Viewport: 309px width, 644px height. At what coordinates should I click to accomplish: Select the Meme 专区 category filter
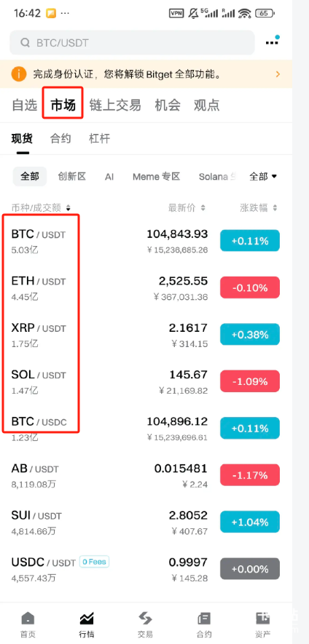pos(157,177)
